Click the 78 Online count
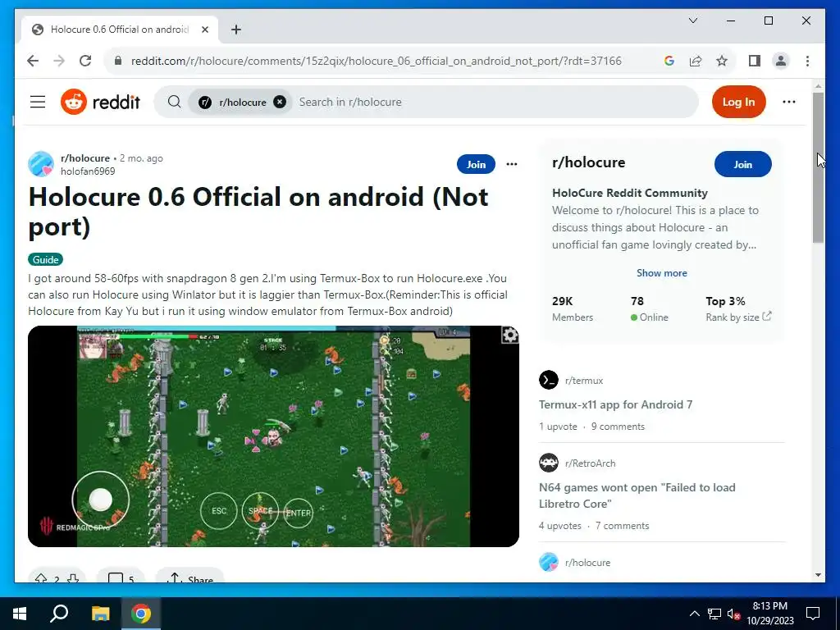 pos(650,308)
